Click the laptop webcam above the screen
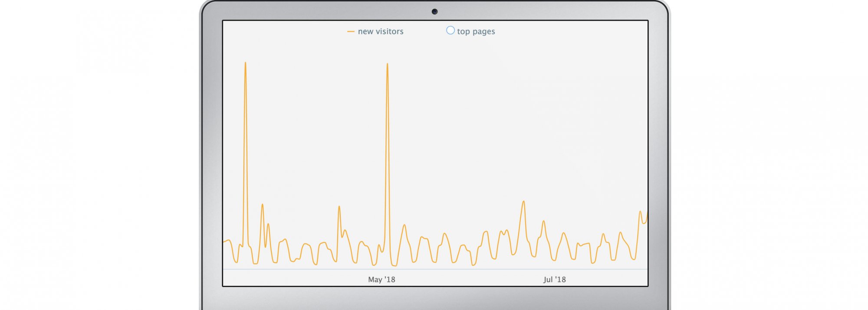 (x=434, y=12)
